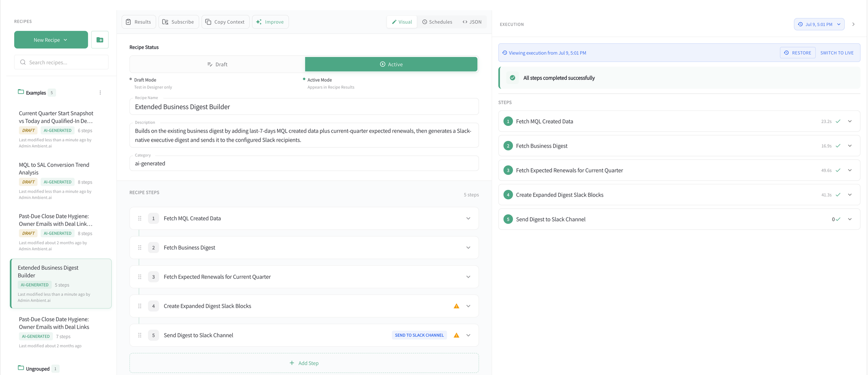868x375 pixels.
Task: Open the Schedules tab
Action: pyautogui.click(x=437, y=22)
